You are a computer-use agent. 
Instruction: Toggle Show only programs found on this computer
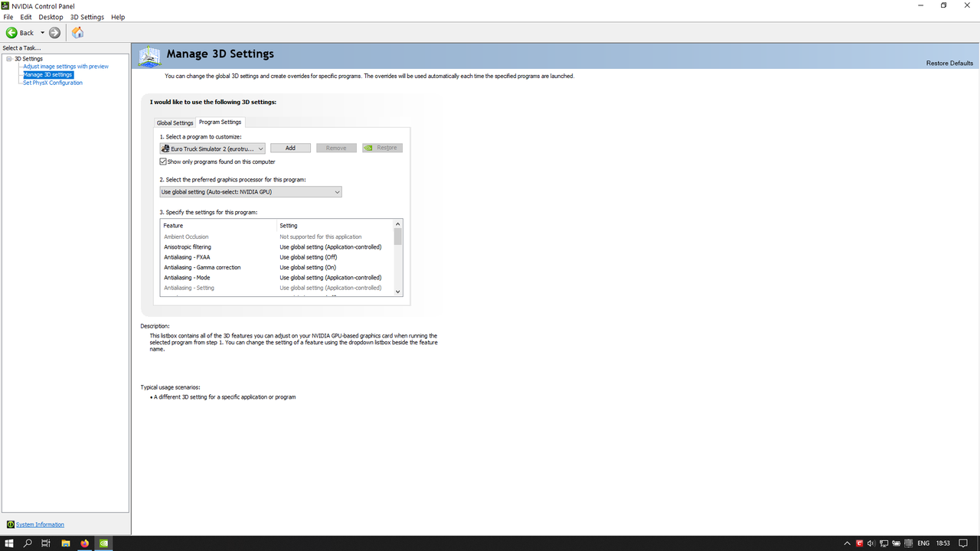(163, 161)
